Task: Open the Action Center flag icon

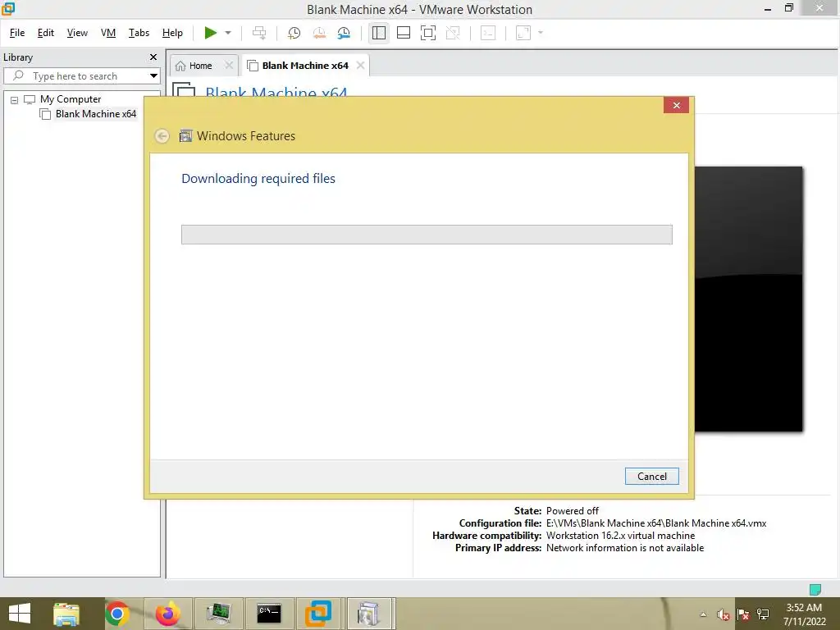Action: pyautogui.click(x=743, y=614)
